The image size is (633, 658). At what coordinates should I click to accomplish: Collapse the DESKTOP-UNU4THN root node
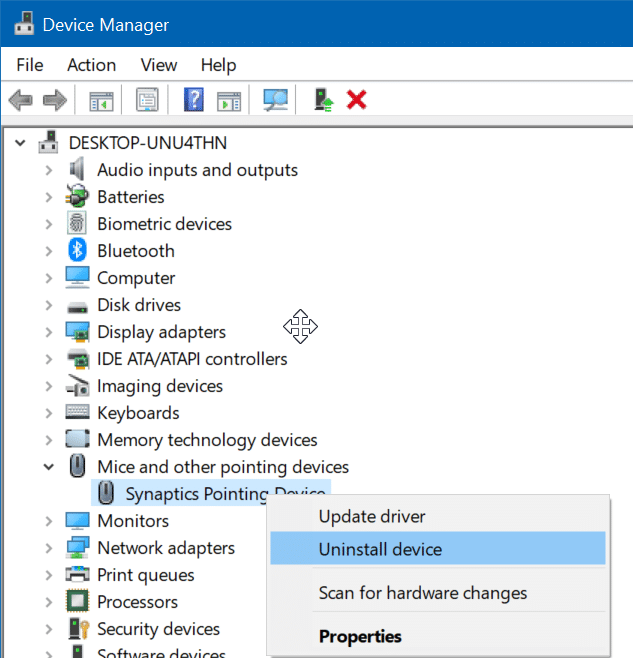click(20, 143)
